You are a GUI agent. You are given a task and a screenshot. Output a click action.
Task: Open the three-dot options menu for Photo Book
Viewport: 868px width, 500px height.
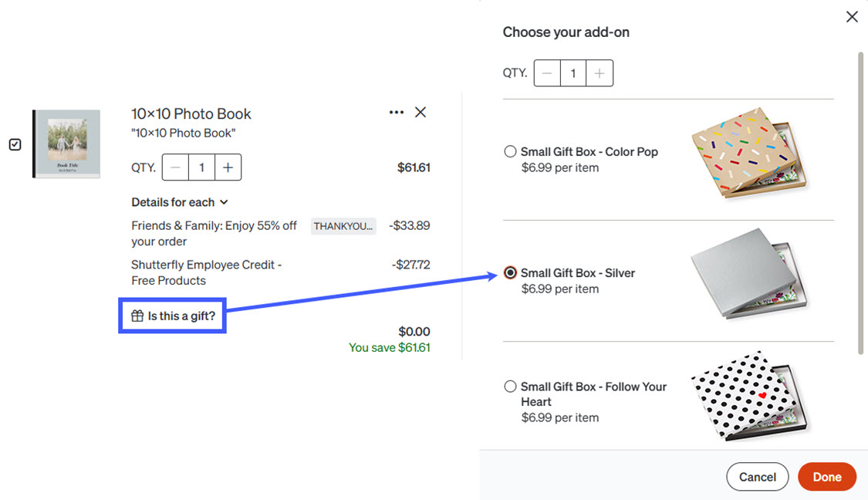[397, 113]
